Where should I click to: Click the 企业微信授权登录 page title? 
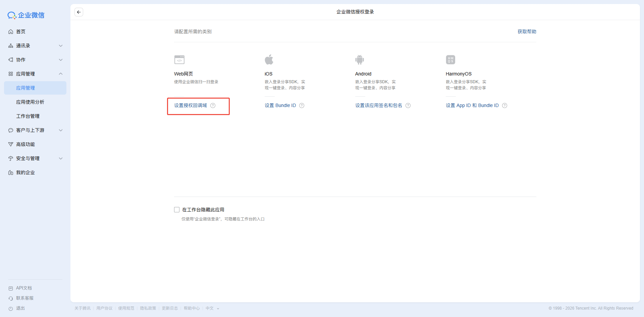(x=355, y=12)
